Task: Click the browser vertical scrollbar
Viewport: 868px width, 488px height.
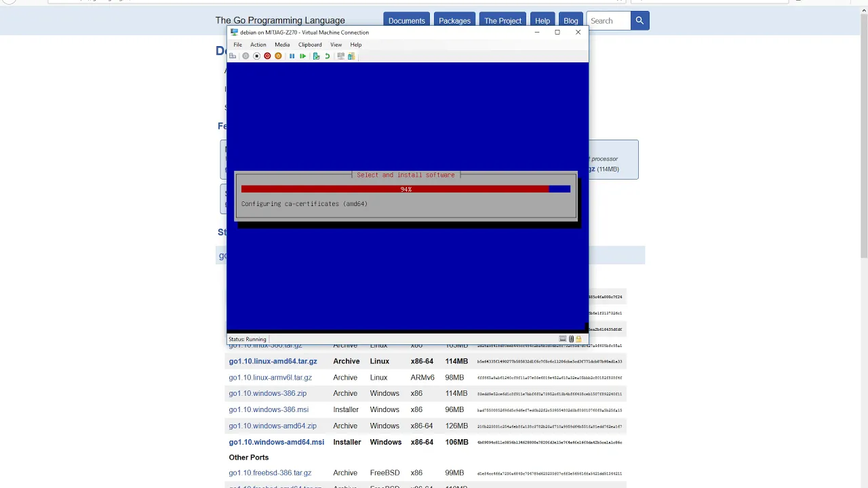Action: pyautogui.click(x=863, y=136)
